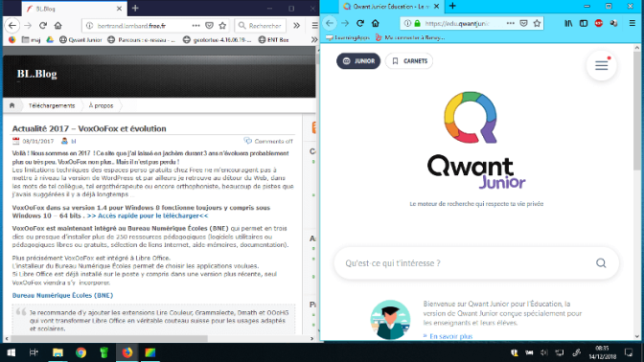The width and height of the screenshot is (644, 362).
Task: Open the Qwant Junior hamburger menu
Action: pyautogui.click(x=601, y=65)
